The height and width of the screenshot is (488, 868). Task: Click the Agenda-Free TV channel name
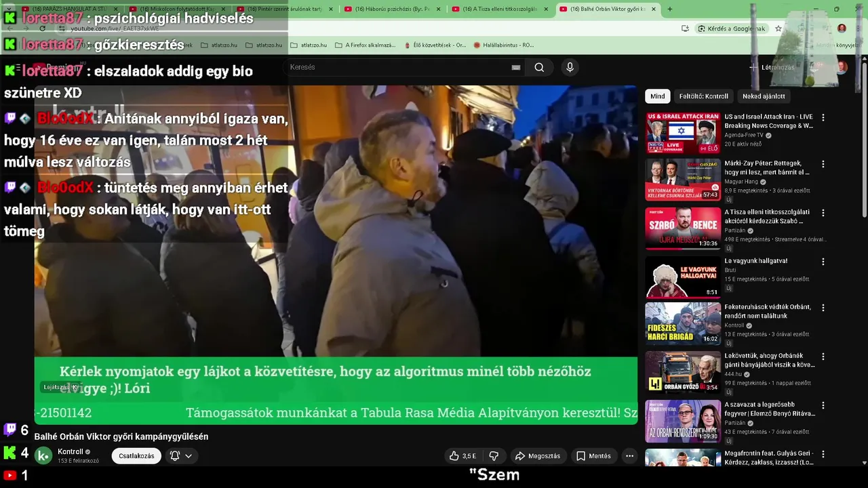pyautogui.click(x=745, y=135)
